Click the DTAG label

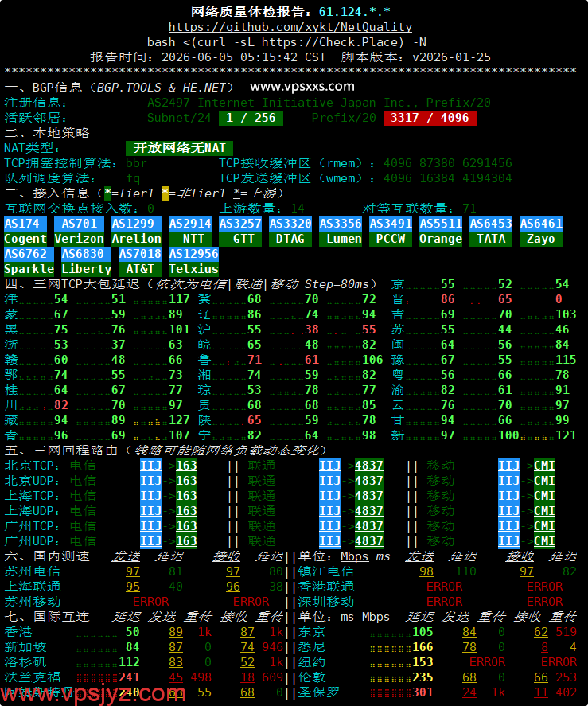(290, 239)
